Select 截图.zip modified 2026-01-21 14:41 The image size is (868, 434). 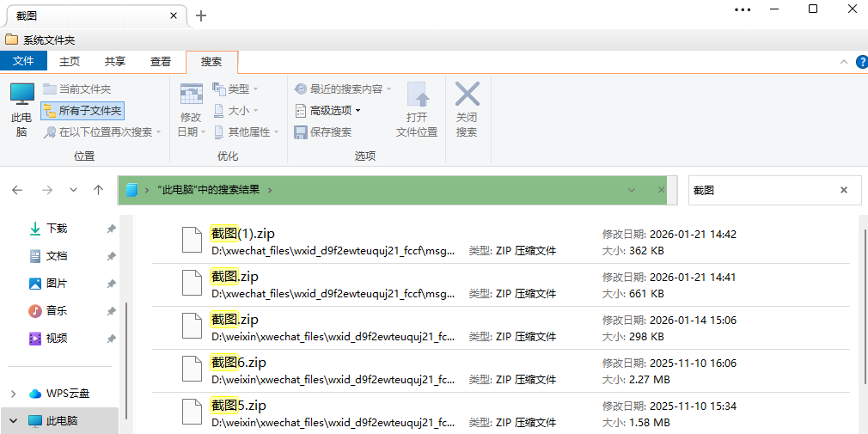[x=501, y=285]
